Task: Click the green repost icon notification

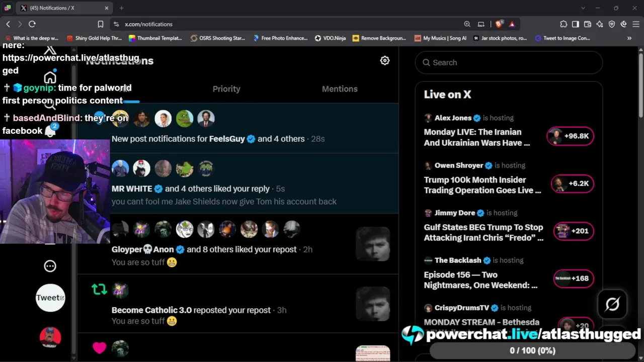Action: click(x=99, y=290)
